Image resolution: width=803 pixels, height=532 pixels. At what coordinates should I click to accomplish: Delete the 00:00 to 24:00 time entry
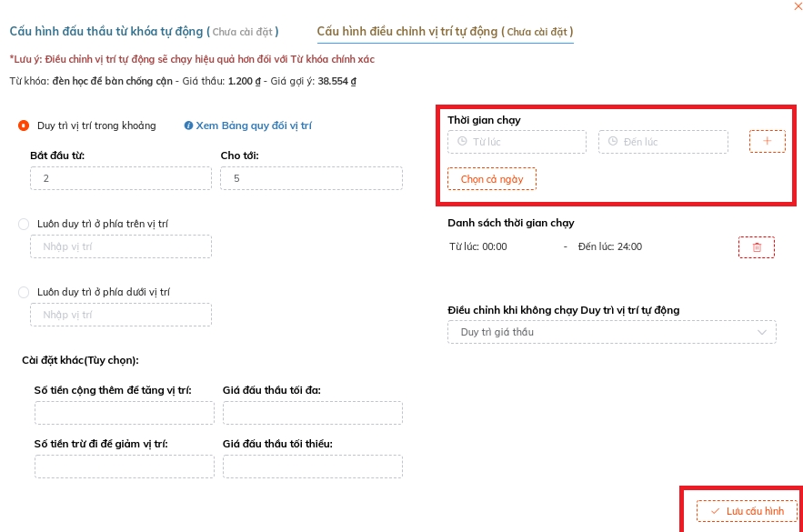pyautogui.click(x=756, y=247)
